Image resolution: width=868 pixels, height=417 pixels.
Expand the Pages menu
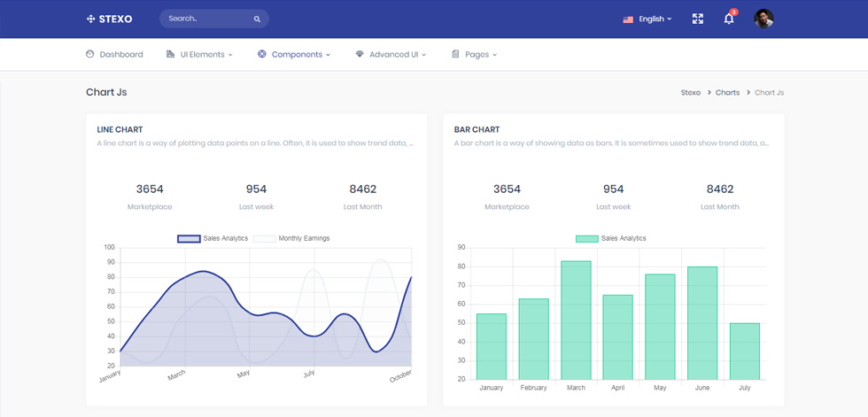click(475, 54)
